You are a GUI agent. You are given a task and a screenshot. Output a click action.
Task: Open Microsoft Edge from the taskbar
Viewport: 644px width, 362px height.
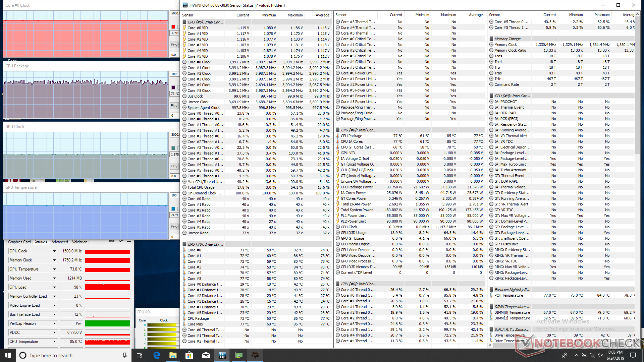[157, 355]
